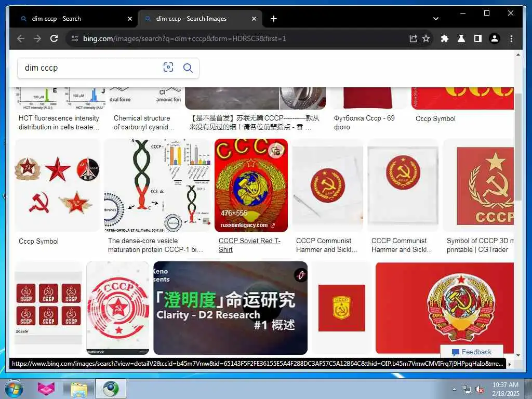
Task: Open Chrome Labs flask icon
Action: (x=461, y=38)
